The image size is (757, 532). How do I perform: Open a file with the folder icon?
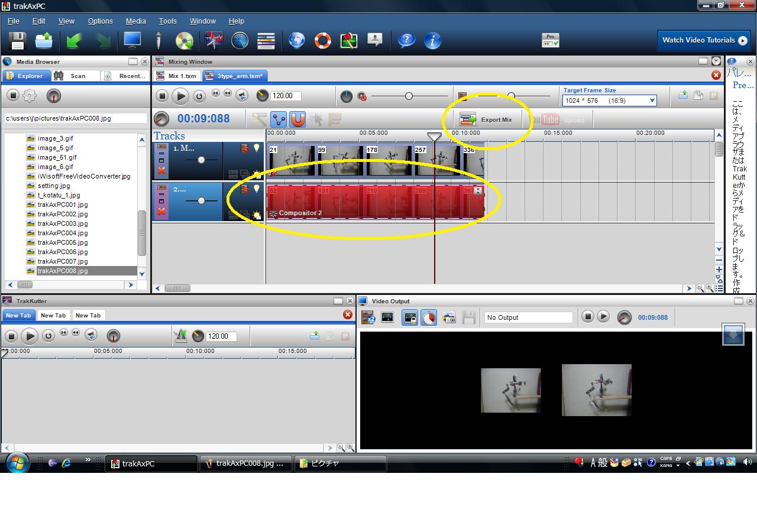pyautogui.click(x=44, y=41)
